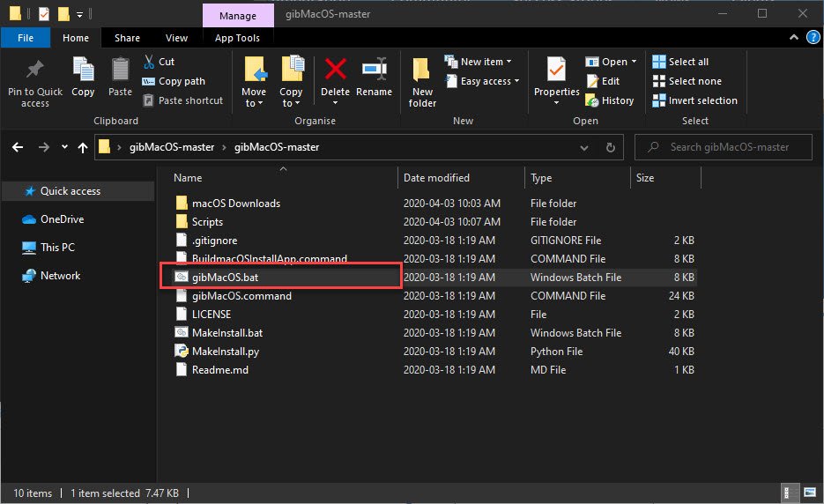This screenshot has height=504, width=824.
Task: Switch to the Share tab
Action: pos(127,38)
